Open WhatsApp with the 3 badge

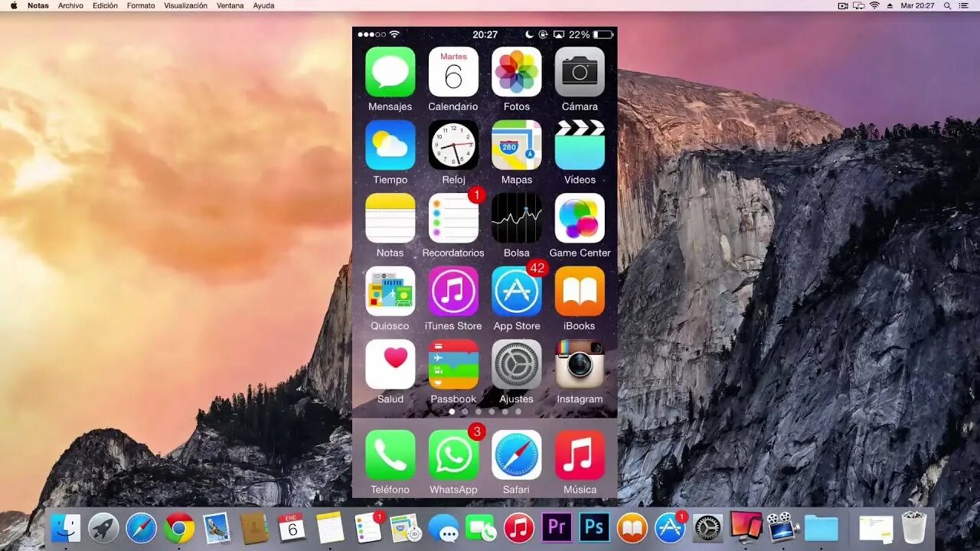(453, 455)
